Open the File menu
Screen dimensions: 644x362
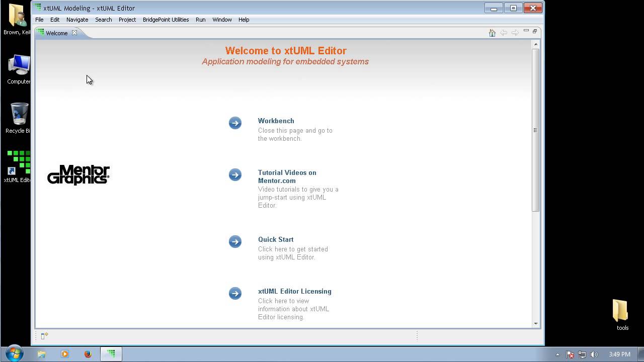(x=39, y=20)
